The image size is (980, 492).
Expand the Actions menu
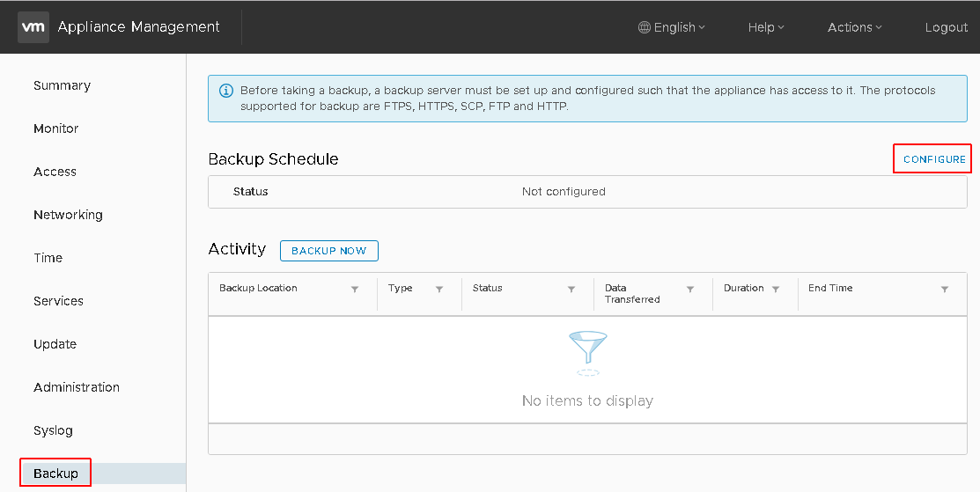(854, 27)
